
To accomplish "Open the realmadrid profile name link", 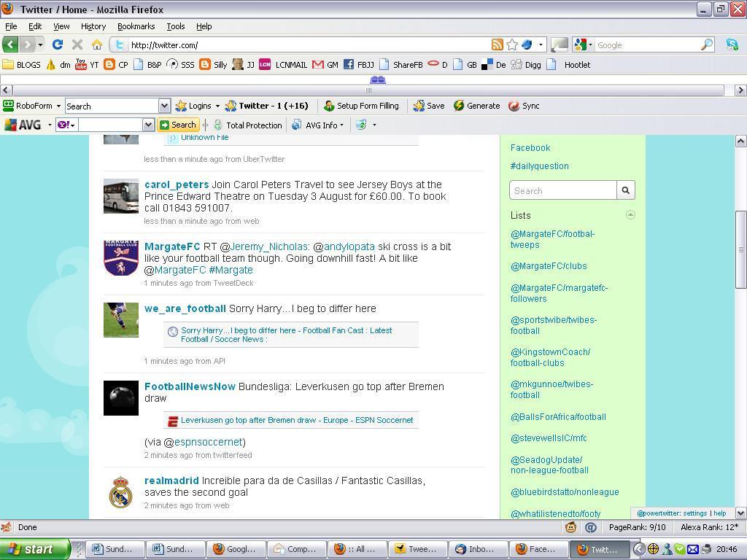I will (x=171, y=481).
